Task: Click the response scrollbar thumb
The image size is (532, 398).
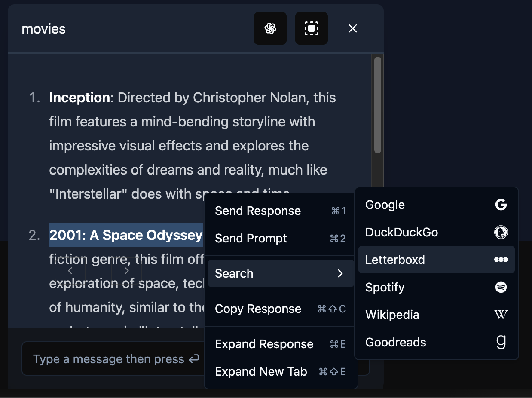Action: coord(378,105)
